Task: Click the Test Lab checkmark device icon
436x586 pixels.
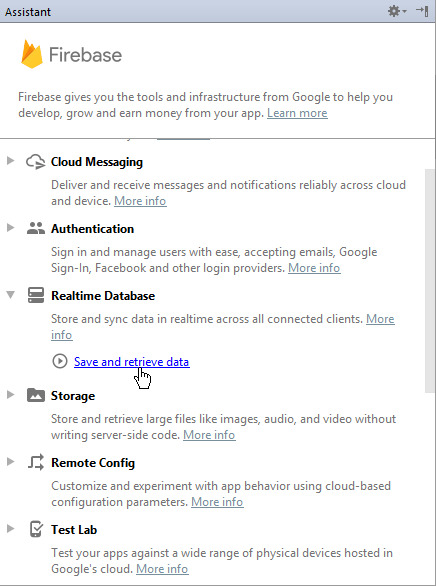Action: [36, 529]
